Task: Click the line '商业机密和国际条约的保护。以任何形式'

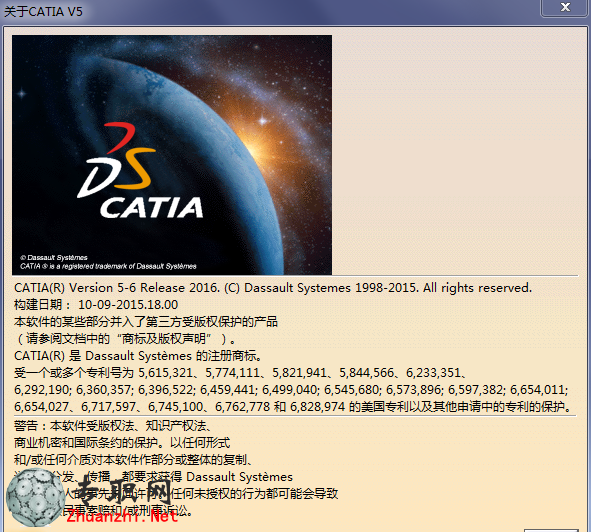Action: tap(122, 443)
